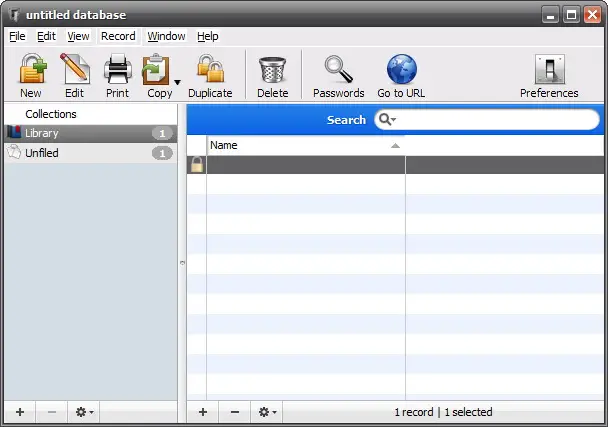Close the untitled database window

coord(592,15)
